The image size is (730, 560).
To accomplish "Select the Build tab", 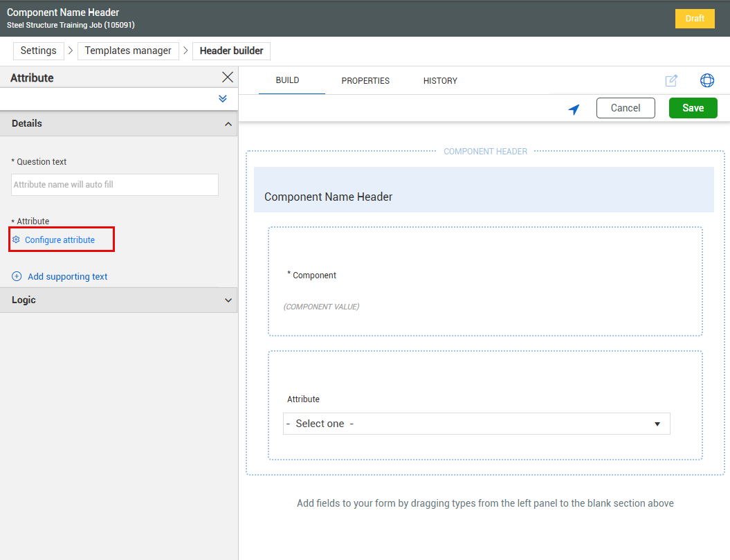I will tap(287, 80).
